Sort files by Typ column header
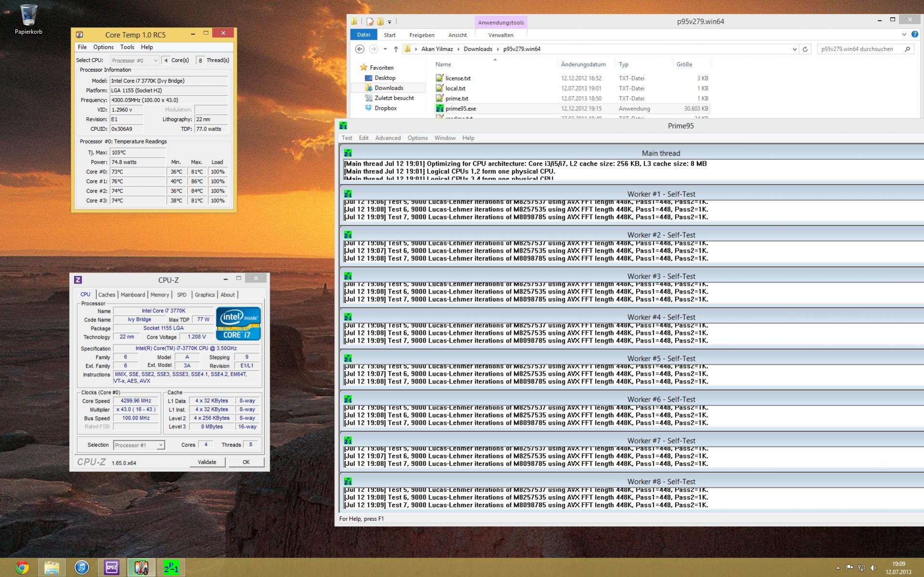Screen dimensions: 924x577 point(624,64)
